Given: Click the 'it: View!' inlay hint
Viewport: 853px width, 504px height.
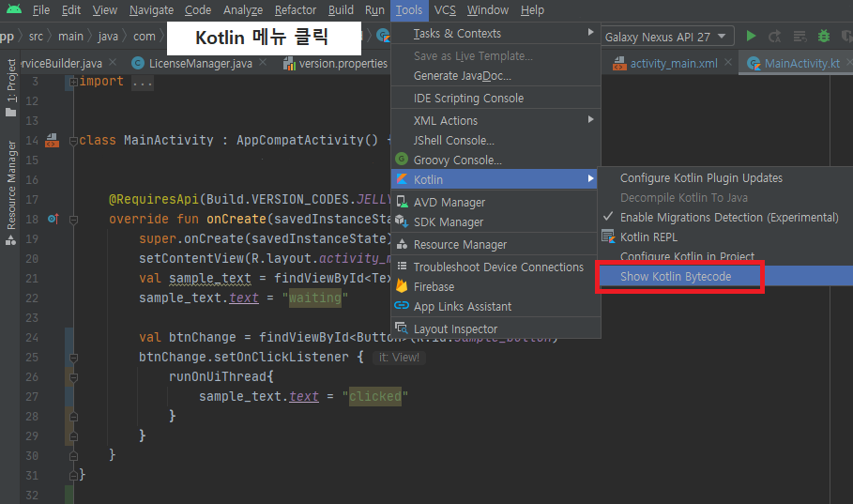Looking at the screenshot, I should [399, 357].
